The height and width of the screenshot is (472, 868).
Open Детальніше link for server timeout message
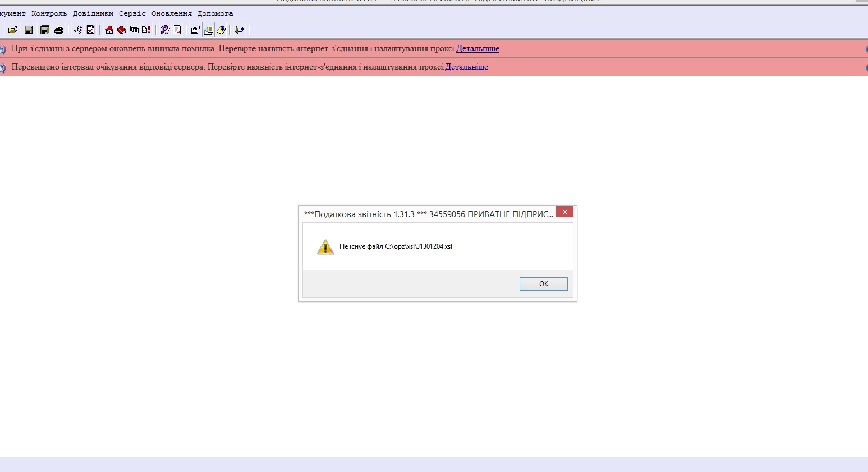(x=466, y=67)
